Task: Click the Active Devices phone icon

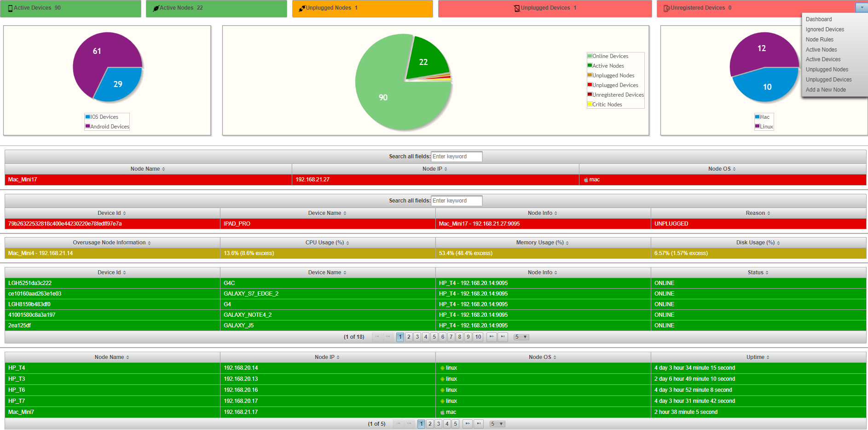Action: pos(10,8)
